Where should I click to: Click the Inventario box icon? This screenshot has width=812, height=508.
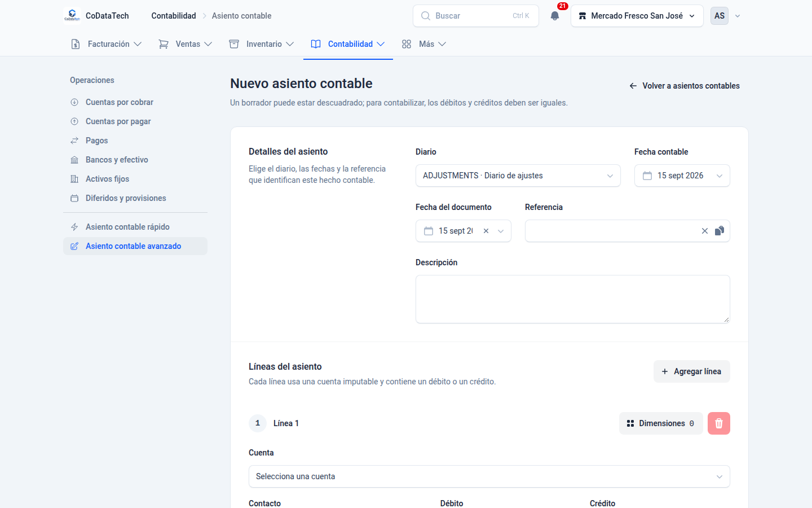(234, 44)
